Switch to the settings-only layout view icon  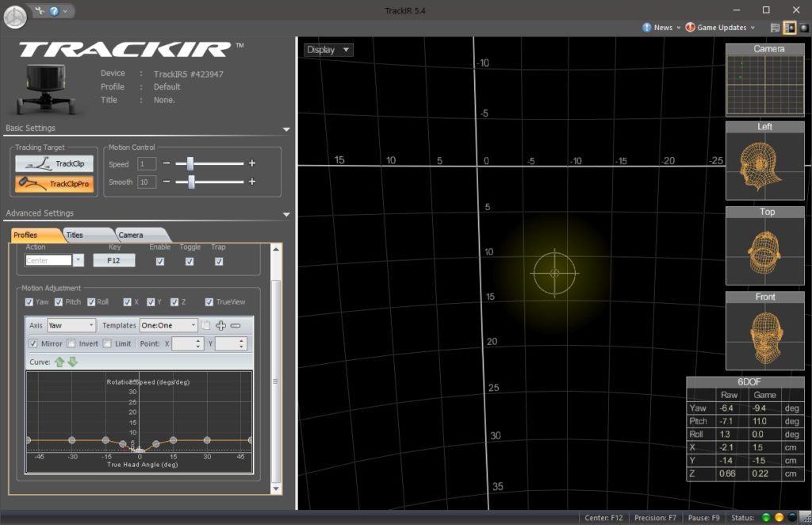pos(775,28)
